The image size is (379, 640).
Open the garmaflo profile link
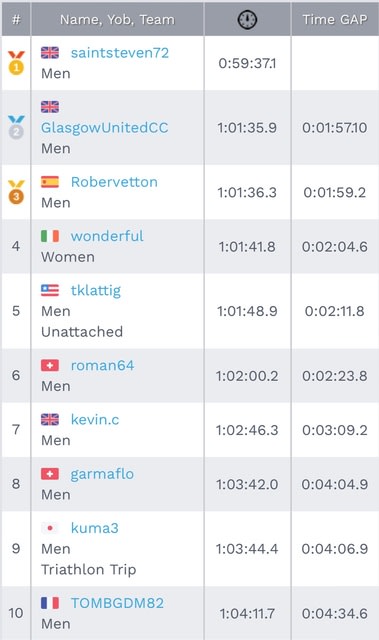pyautogui.click(x=102, y=474)
